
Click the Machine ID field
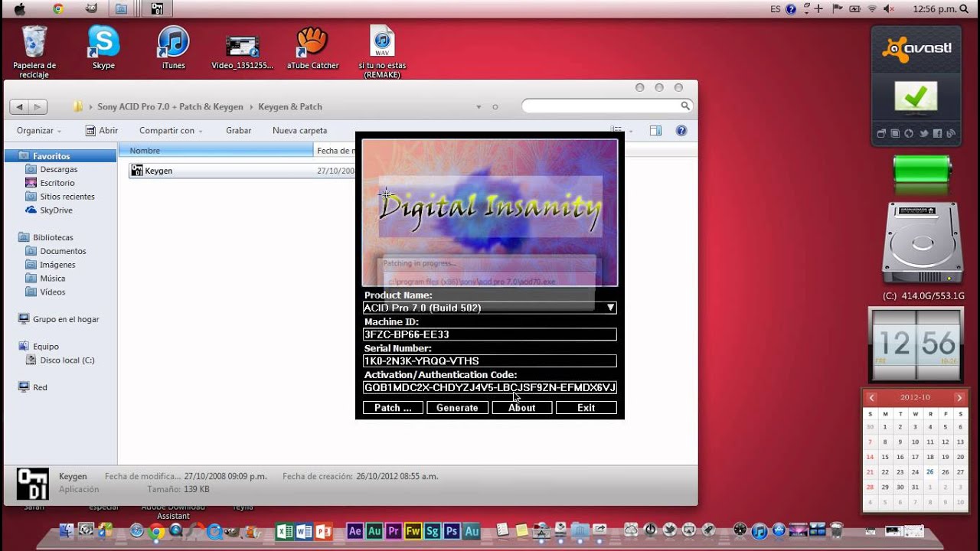coord(490,334)
